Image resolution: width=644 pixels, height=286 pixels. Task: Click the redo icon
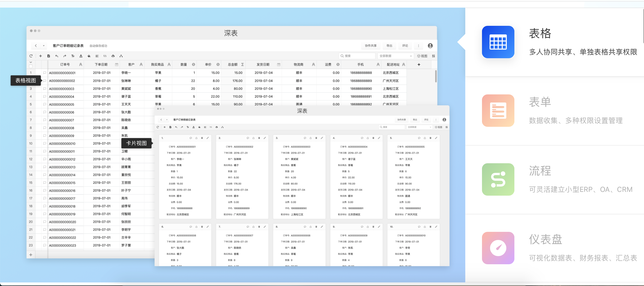tap(65, 56)
